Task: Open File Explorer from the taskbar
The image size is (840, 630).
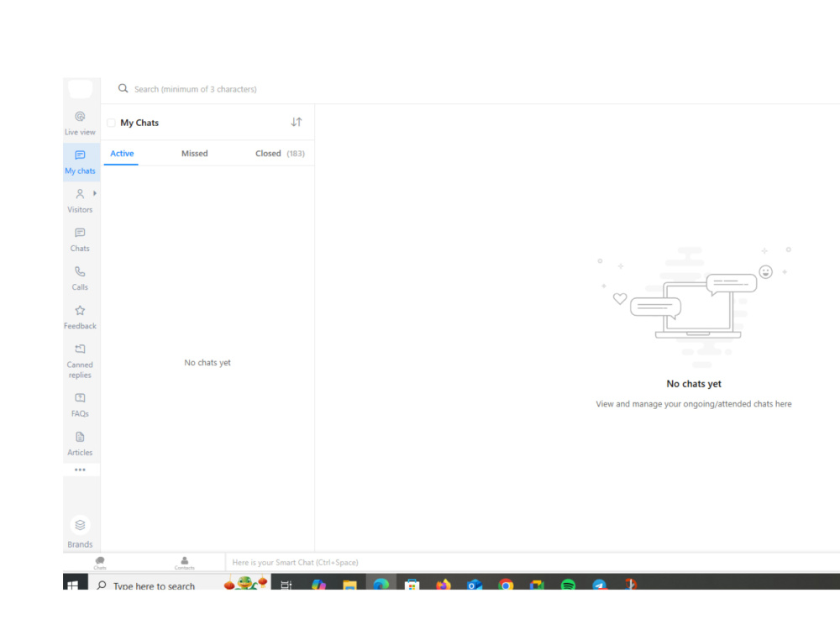Action: coord(349,585)
